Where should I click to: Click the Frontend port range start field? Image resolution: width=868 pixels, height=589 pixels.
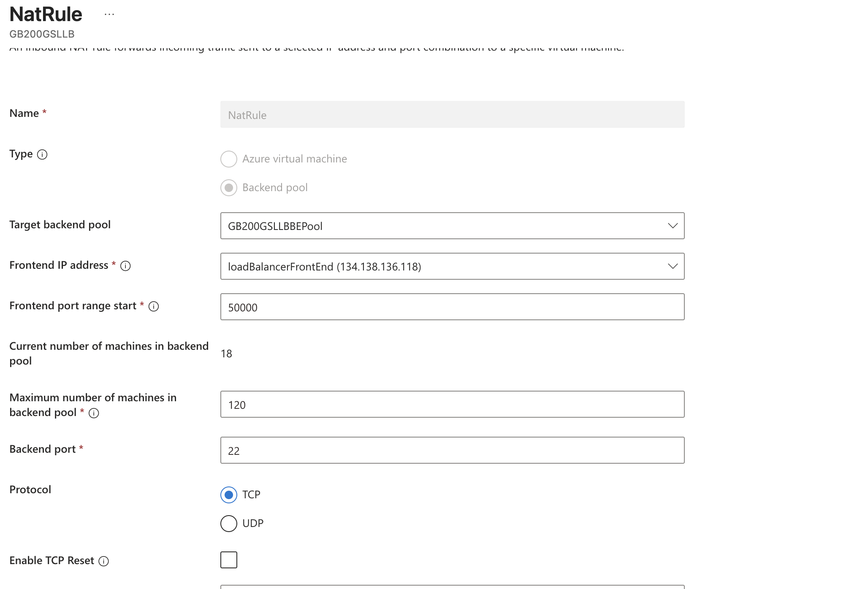tap(452, 307)
